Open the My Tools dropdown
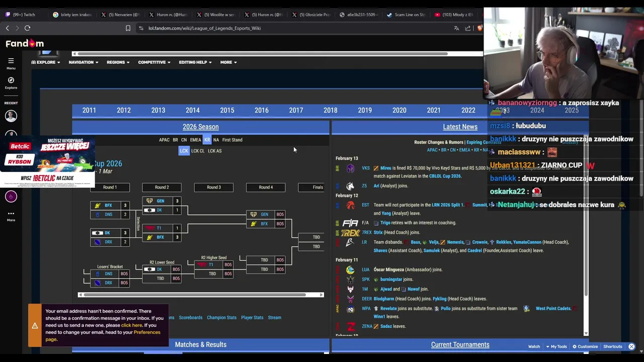This screenshot has height=362, width=644. 556,346
